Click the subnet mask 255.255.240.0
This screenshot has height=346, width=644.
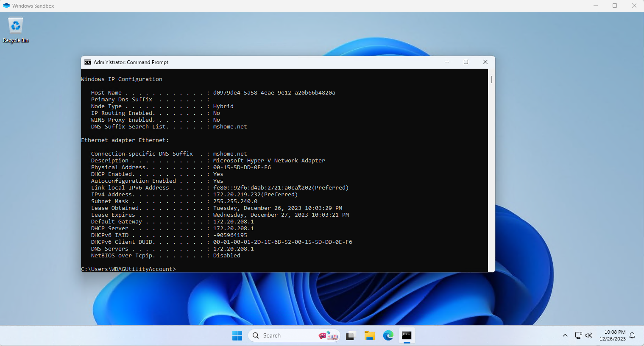[235, 201]
